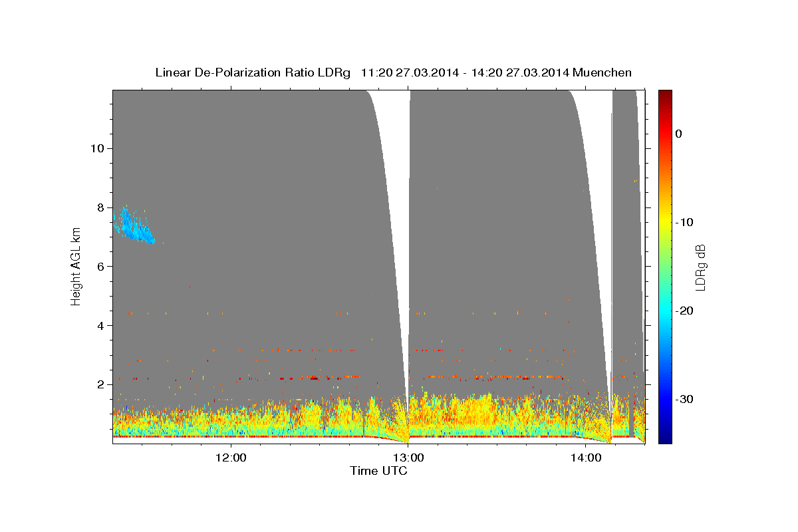798x532 pixels.
Task: Click the "13:00" time tick label
Action: click(408, 458)
